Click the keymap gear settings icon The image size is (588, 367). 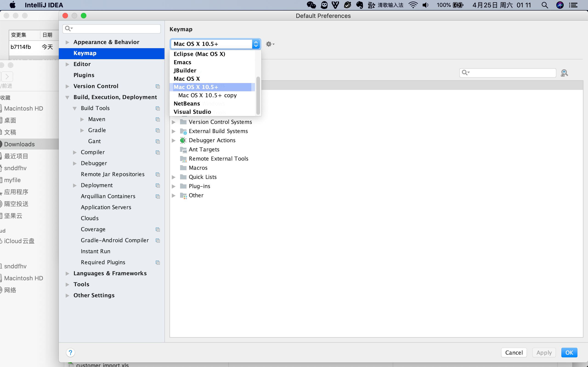[x=269, y=44]
